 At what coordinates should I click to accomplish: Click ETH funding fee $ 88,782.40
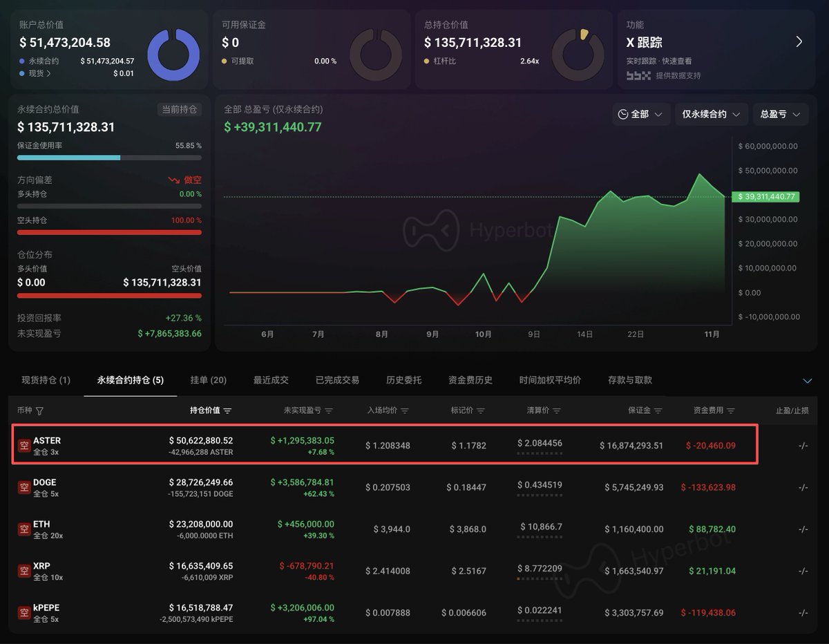click(x=712, y=529)
